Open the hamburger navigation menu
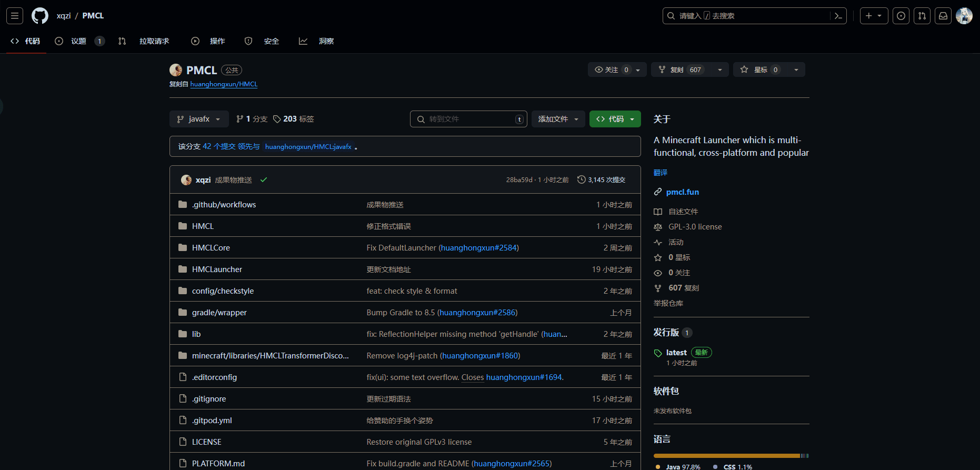 (15, 16)
